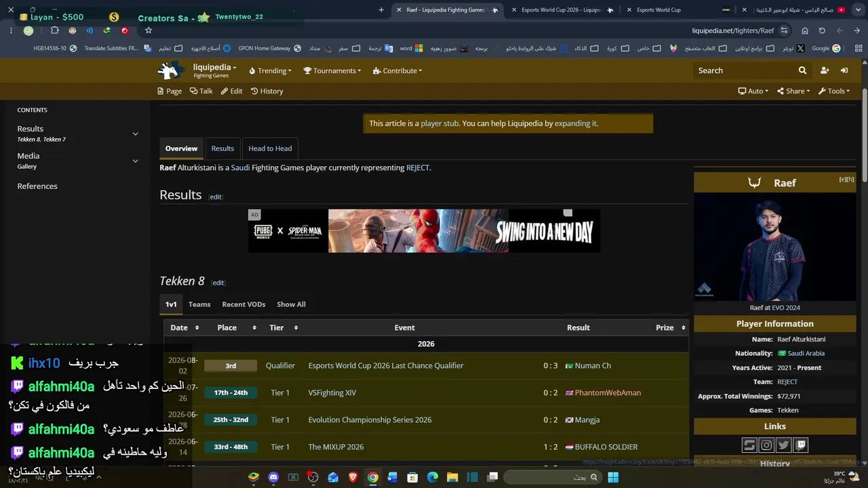Screen dimensions: 868x488
Task: Click the Windows taskbar search box
Action: point(553,477)
